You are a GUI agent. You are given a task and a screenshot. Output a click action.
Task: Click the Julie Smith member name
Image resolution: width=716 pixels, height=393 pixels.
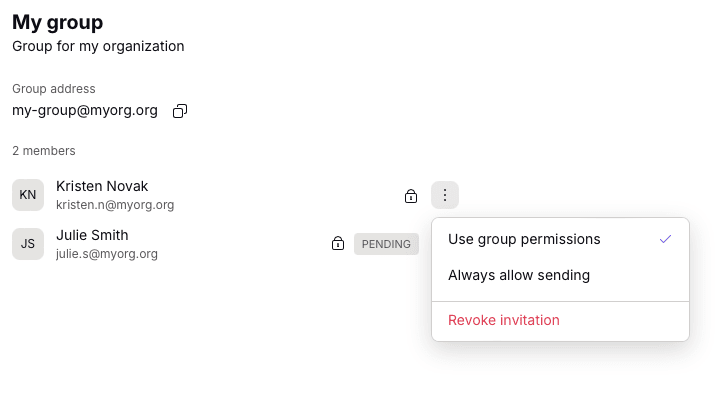point(92,235)
